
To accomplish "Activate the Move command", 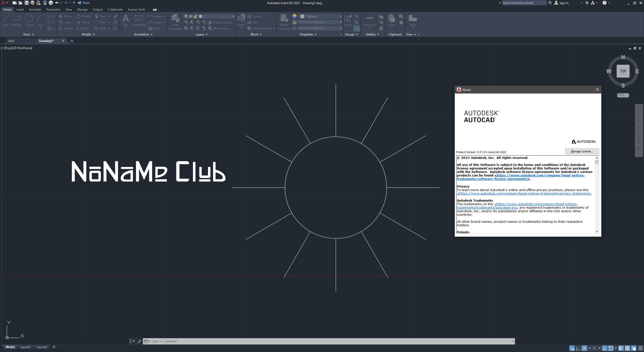I will coord(65,16).
